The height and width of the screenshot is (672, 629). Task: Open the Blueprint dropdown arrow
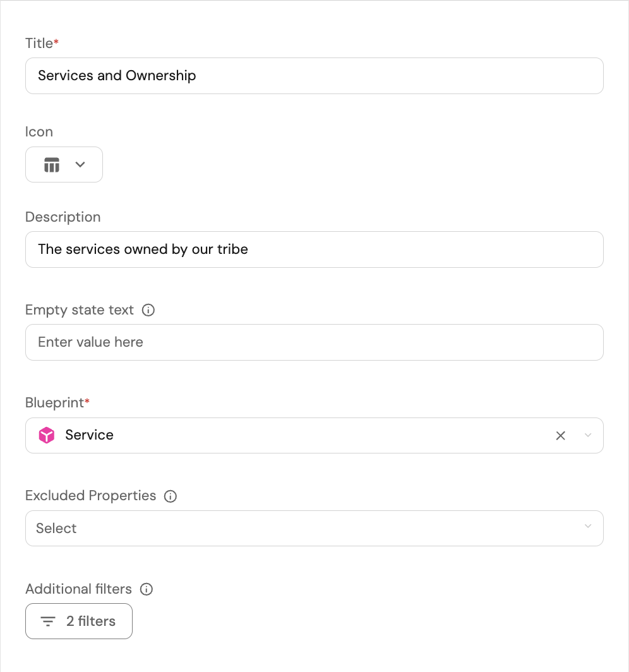tap(588, 435)
